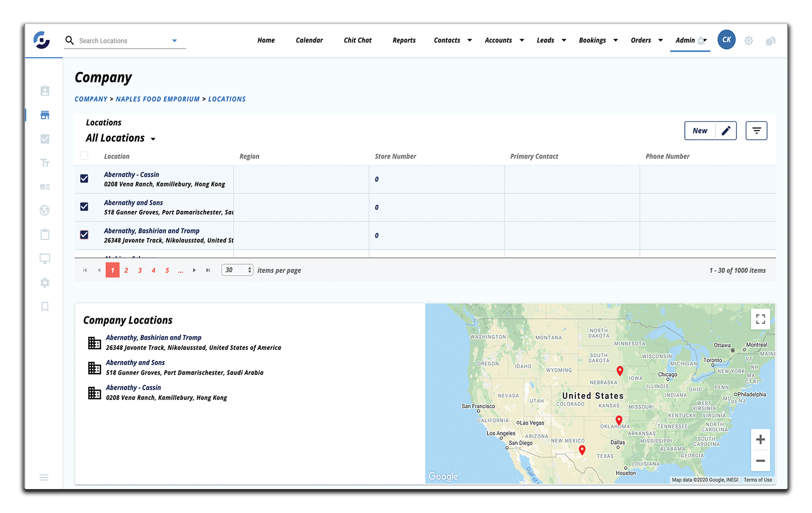Uncheck the Abernathy - Cassin row checkbox
Image resolution: width=812 pixels, height=513 pixels.
84,178
